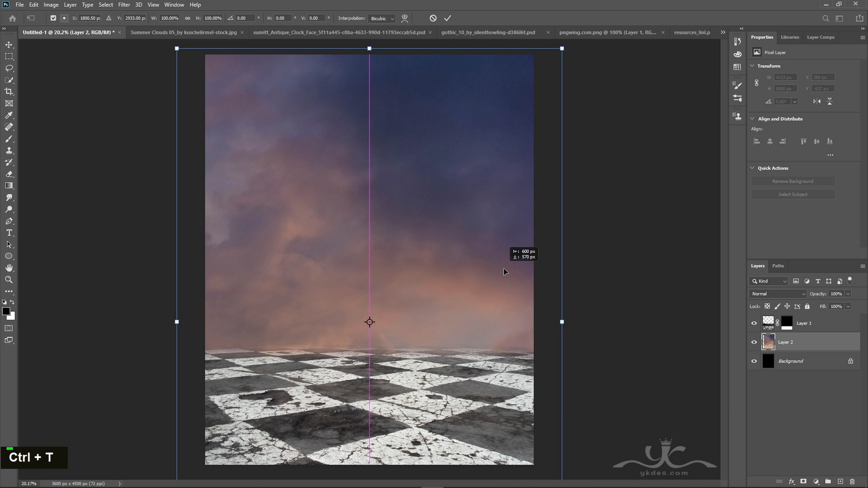Hide Layer 2 visibility eye
This screenshot has height=488, width=868.
[x=754, y=342]
